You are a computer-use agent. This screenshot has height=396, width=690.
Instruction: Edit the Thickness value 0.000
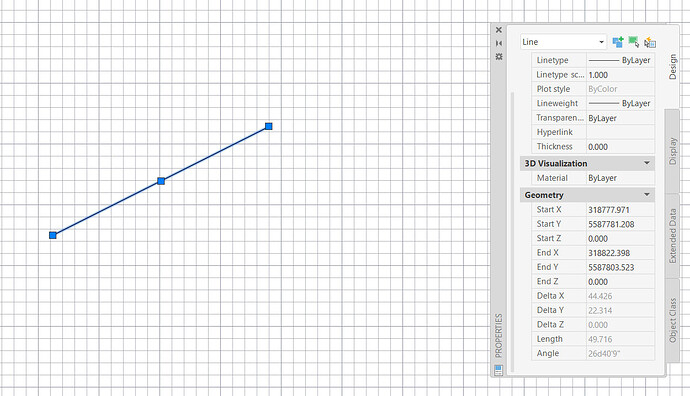[620, 147]
